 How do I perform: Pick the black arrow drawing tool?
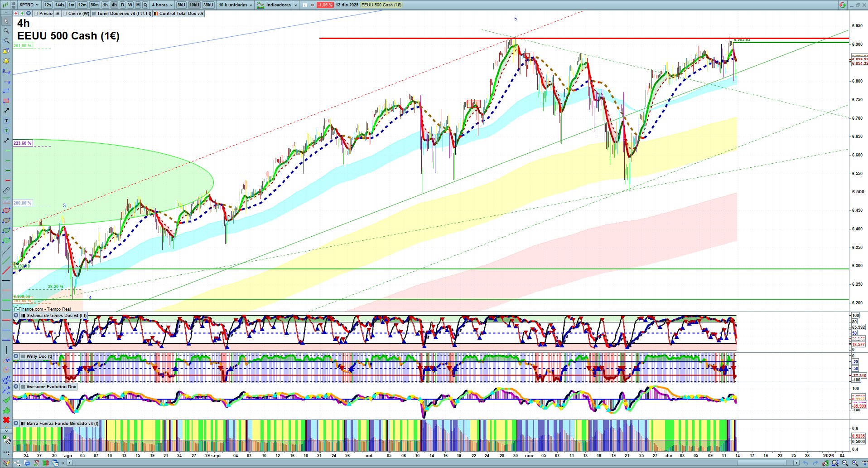coord(6,111)
